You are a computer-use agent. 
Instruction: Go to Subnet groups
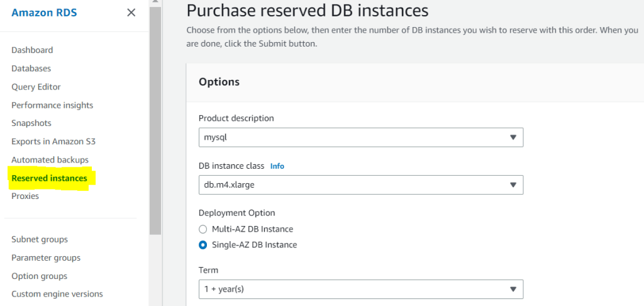pyautogui.click(x=40, y=239)
